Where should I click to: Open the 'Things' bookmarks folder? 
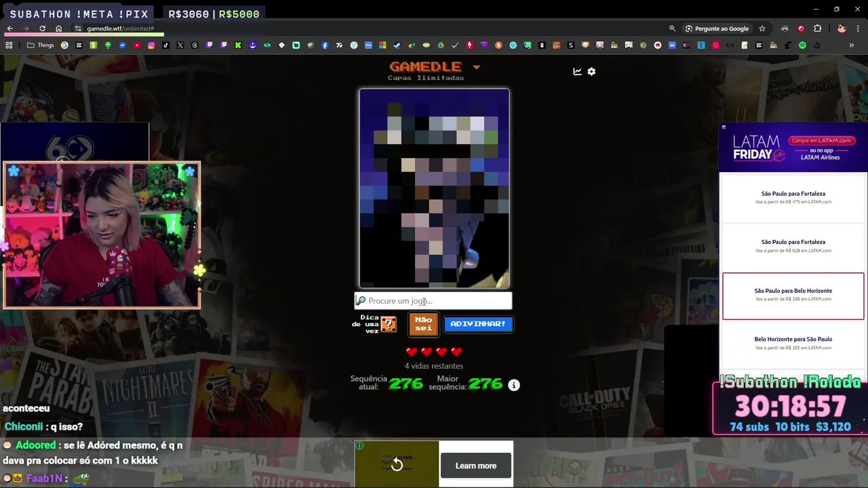(x=40, y=45)
